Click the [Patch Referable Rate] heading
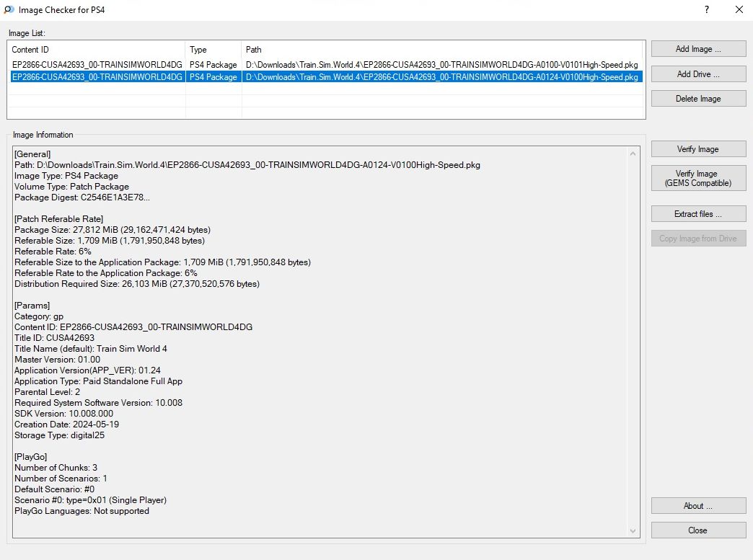The height and width of the screenshot is (560, 753). coord(58,219)
